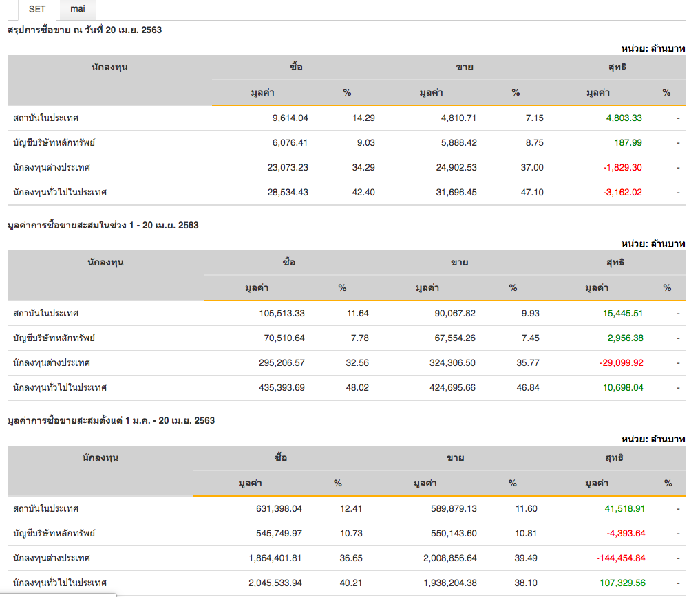Viewport: 700px width, 597px height.
Task: Select daily foreign investor net -1,829.30
Action: 623,167
